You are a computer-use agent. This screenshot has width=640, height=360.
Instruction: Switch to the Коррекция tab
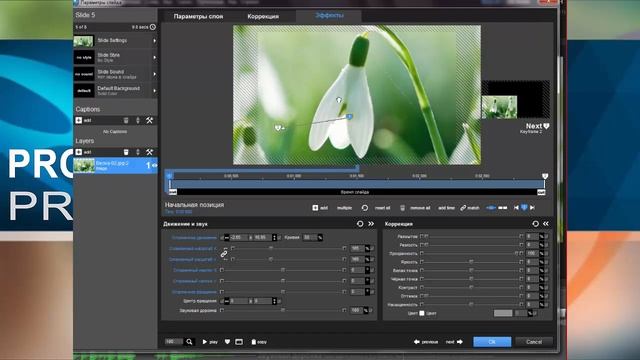coord(263,16)
